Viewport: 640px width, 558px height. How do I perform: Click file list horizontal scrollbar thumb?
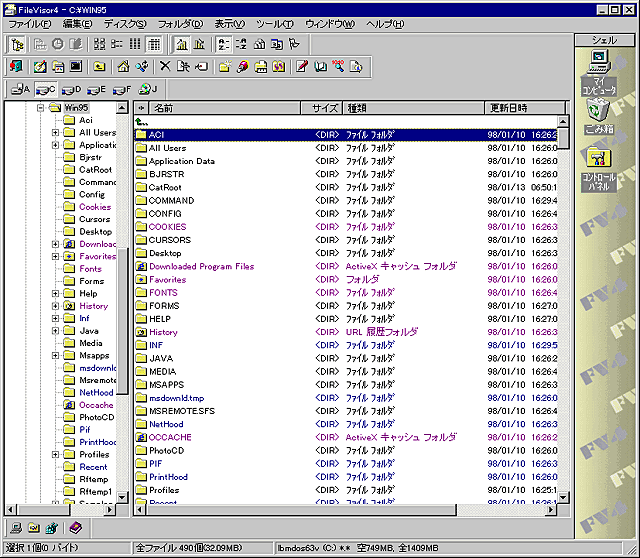pyautogui.click(x=300, y=509)
